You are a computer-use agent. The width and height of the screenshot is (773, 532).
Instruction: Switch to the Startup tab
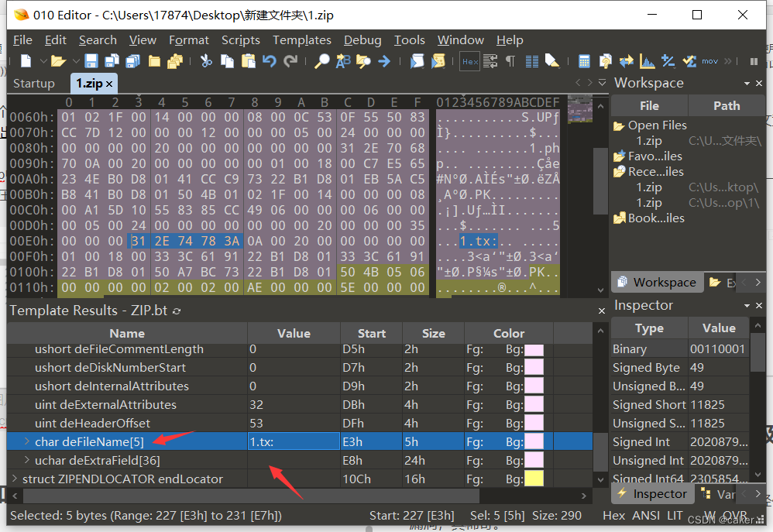34,84
